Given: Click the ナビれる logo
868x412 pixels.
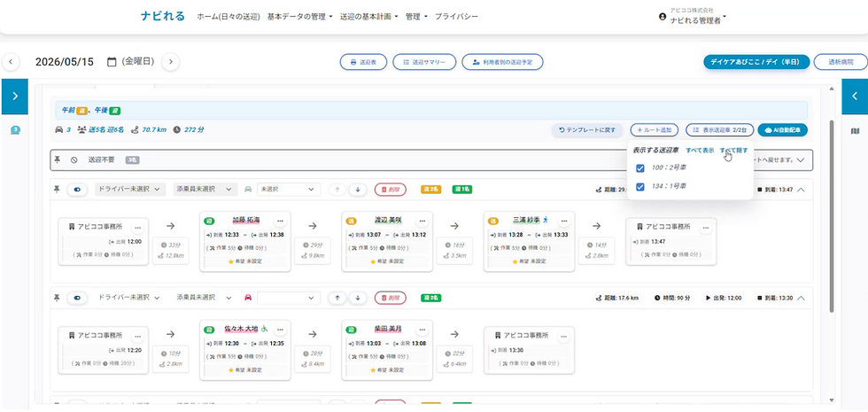Looking at the screenshot, I should pos(163,16).
